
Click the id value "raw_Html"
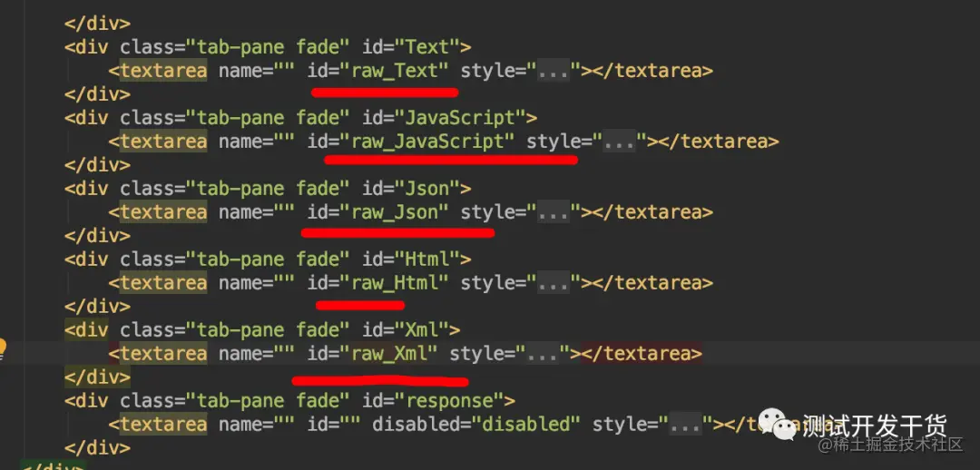click(x=395, y=283)
